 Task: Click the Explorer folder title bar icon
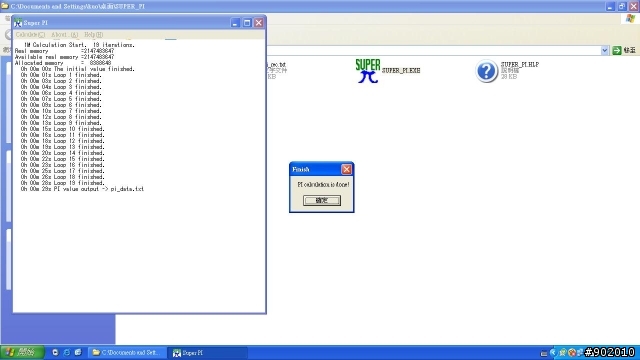[5, 6]
